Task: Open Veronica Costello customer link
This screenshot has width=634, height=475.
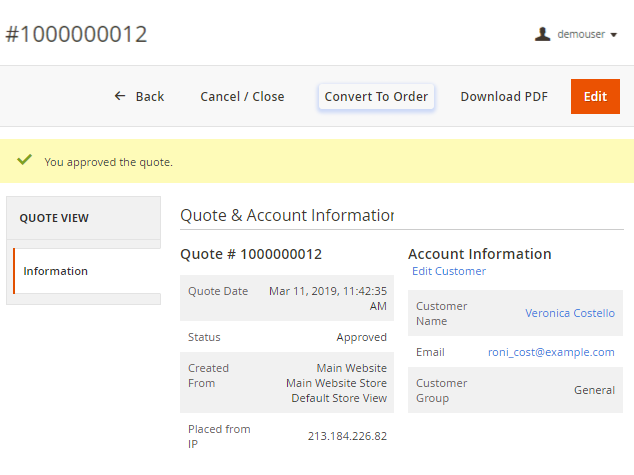Action: pos(570,313)
